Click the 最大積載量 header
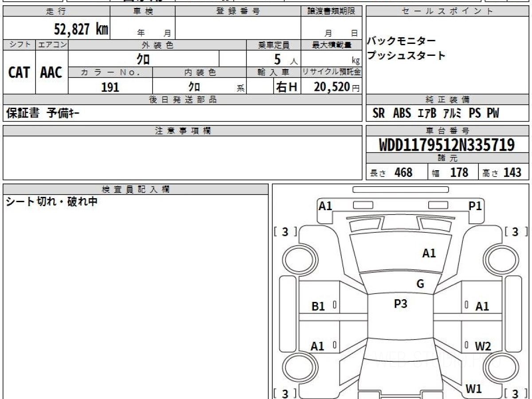The height and width of the screenshot is (399, 532). pyautogui.click(x=332, y=45)
